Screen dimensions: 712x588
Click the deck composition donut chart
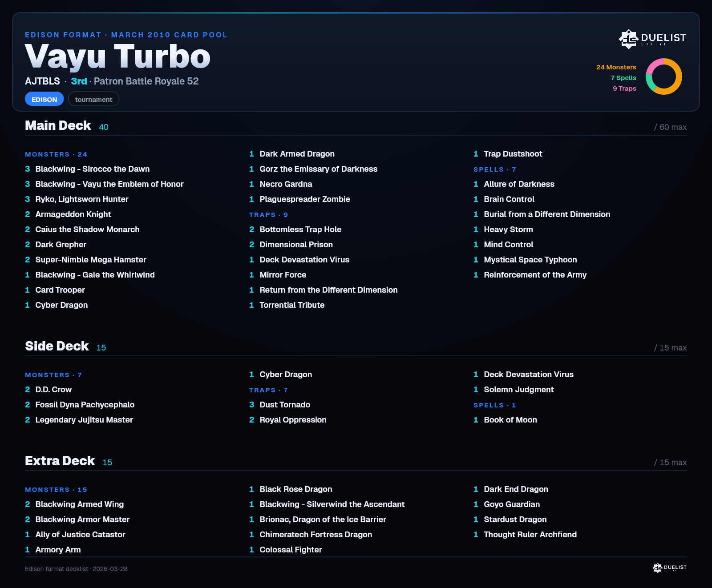(x=664, y=77)
